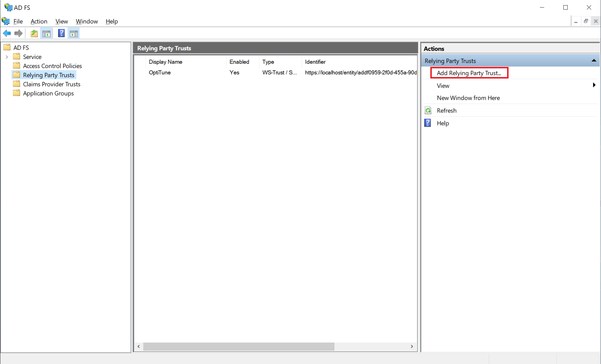601x364 pixels.
Task: Click the horizontal scrollbar thumb
Action: pos(239,346)
